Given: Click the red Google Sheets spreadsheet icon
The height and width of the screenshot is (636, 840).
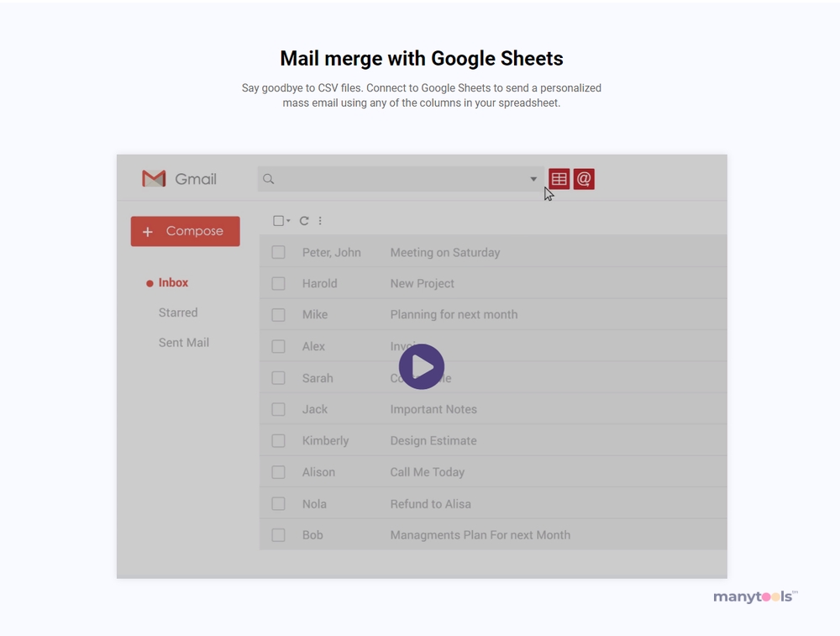Looking at the screenshot, I should [559, 179].
